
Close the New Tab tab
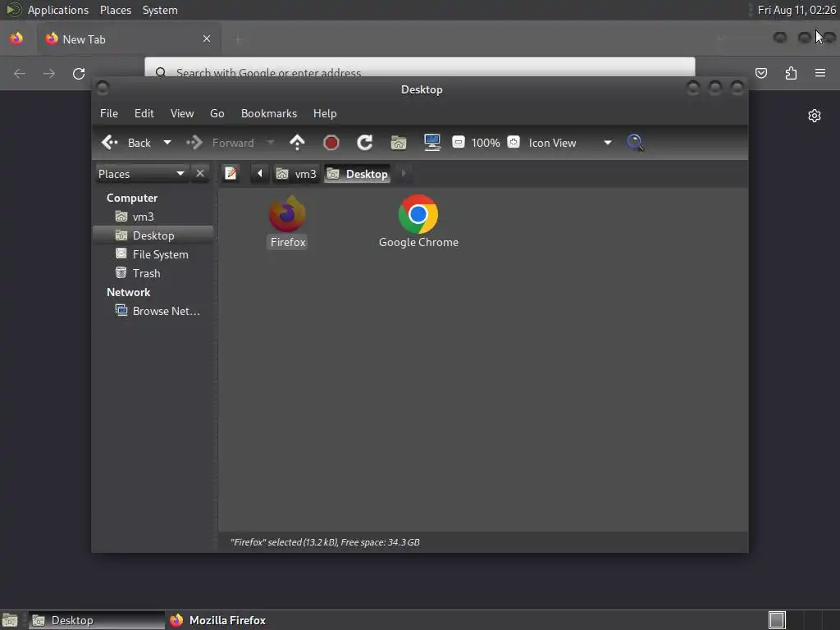(207, 39)
